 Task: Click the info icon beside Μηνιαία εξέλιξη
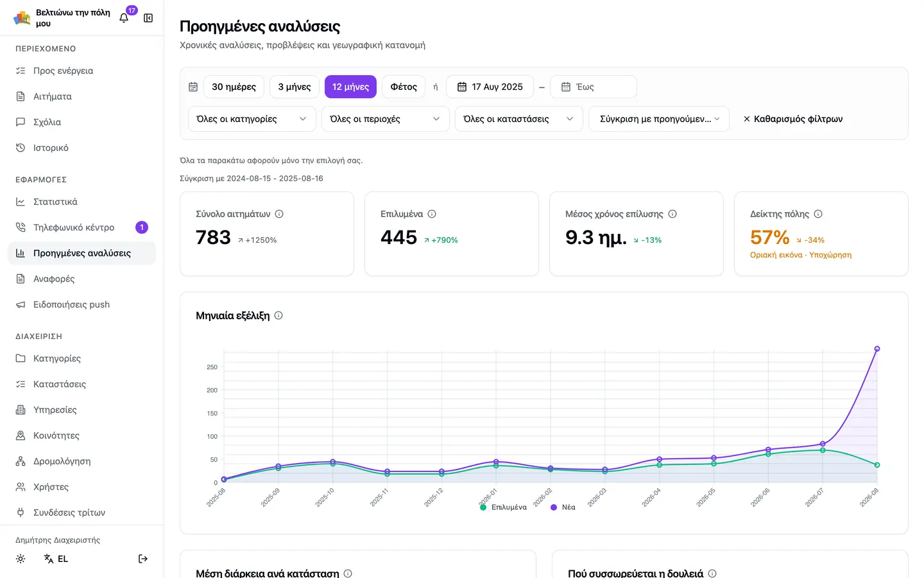tap(278, 315)
